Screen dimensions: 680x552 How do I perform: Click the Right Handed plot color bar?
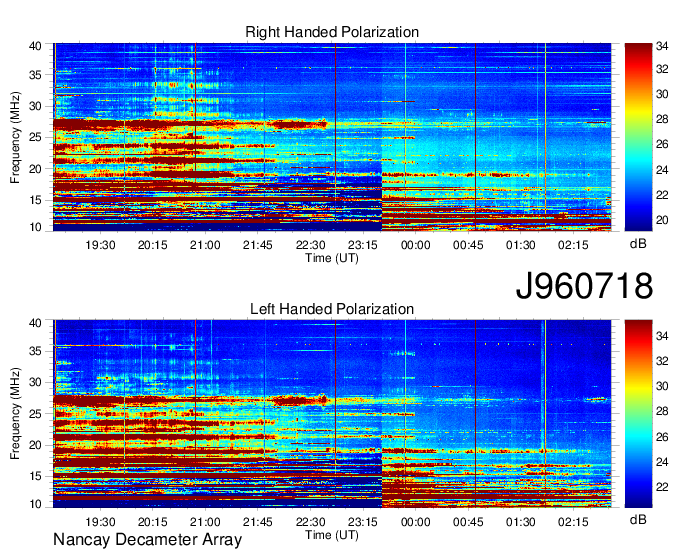[638, 137]
